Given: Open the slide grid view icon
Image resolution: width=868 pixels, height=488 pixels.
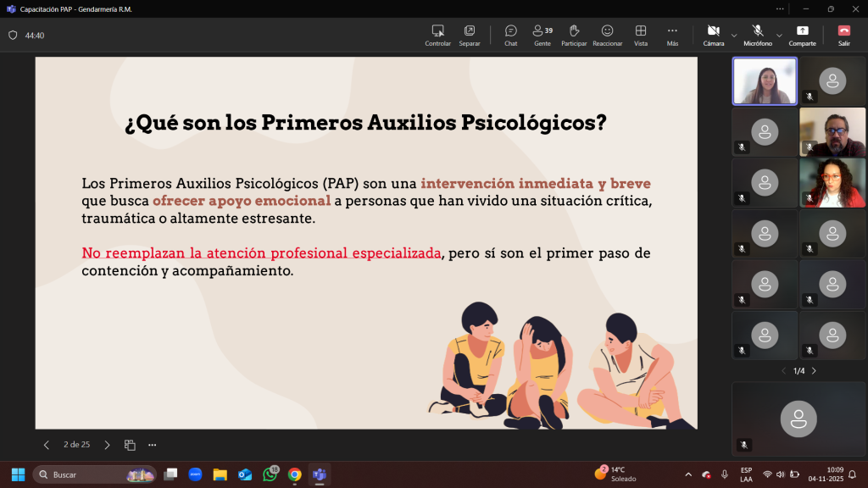Looking at the screenshot, I should coord(130,445).
